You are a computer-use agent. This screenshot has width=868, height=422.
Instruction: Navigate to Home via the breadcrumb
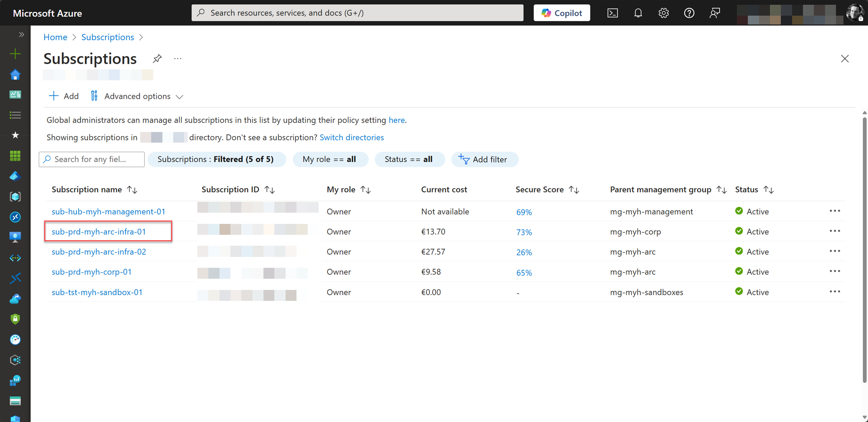coord(55,37)
